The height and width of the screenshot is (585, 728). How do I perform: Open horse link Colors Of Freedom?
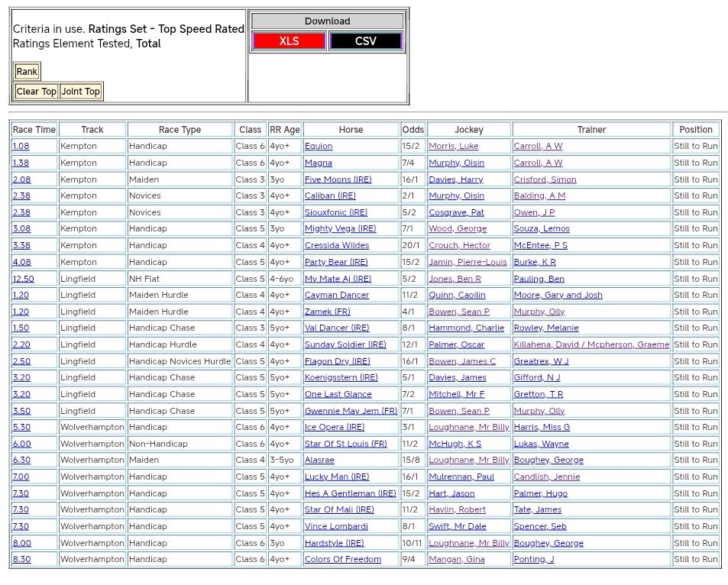coord(342,560)
